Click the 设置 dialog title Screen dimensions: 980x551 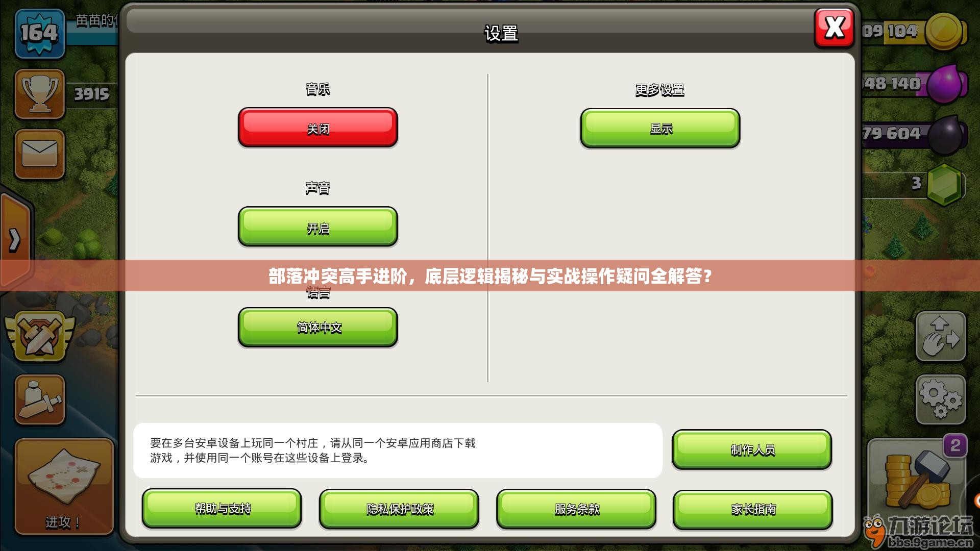click(x=501, y=34)
